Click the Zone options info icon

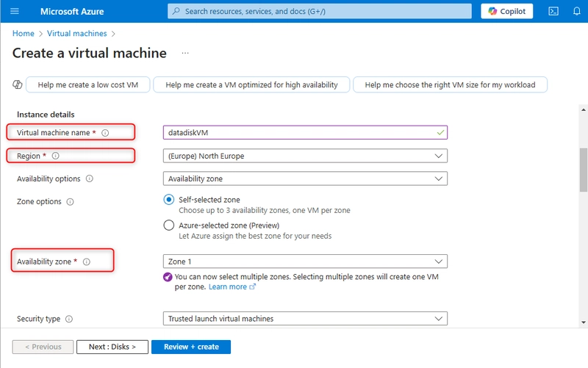70,201
